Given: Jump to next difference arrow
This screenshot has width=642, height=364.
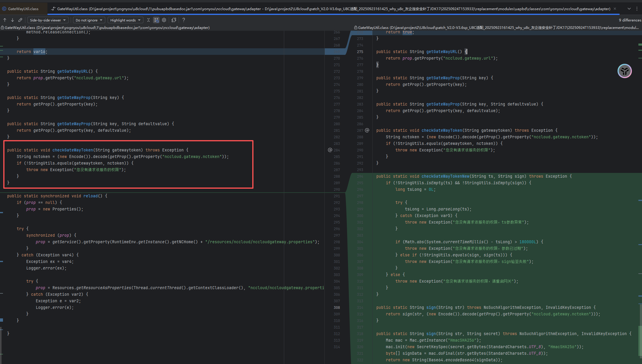Looking at the screenshot, I should click(13, 20).
